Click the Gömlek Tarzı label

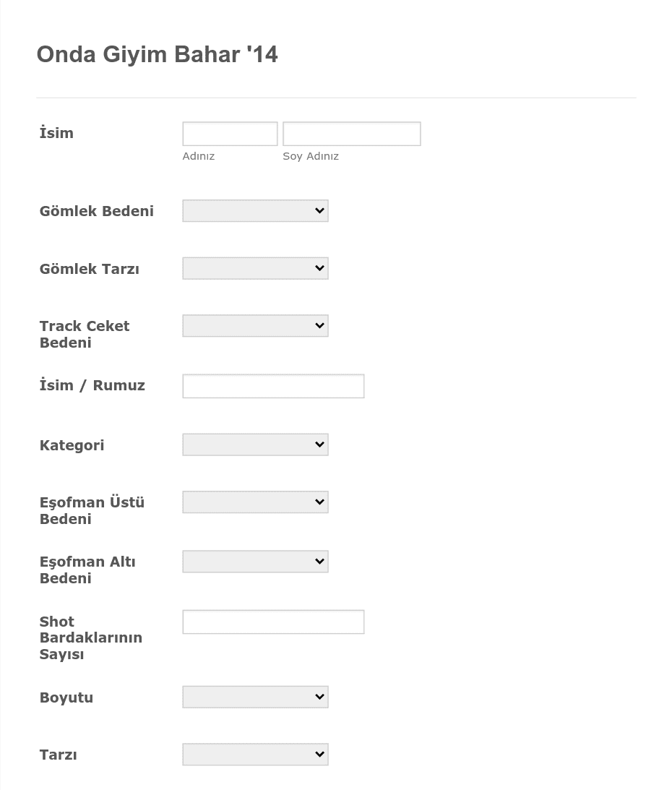click(90, 269)
